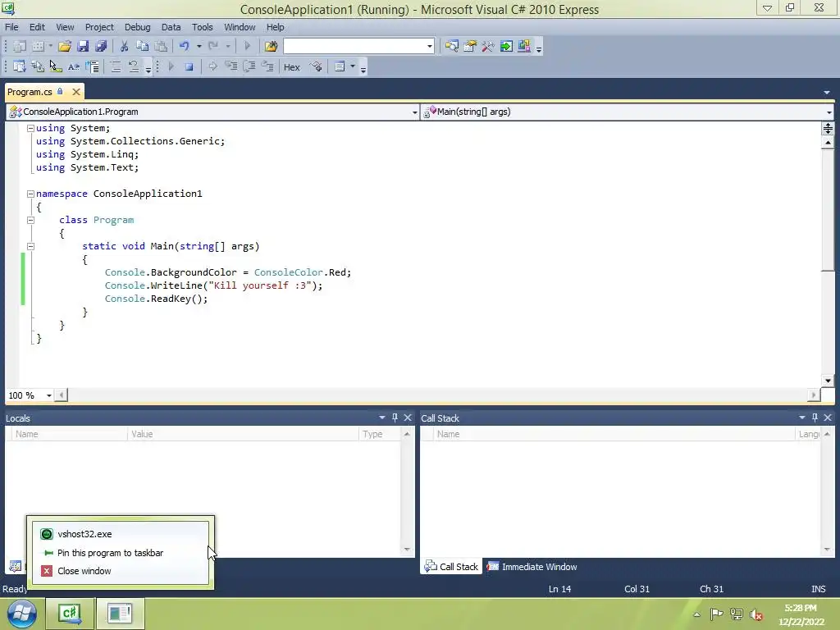This screenshot has width=840, height=630.
Task: Click the code editor scroll down arrow
Action: coord(828,381)
